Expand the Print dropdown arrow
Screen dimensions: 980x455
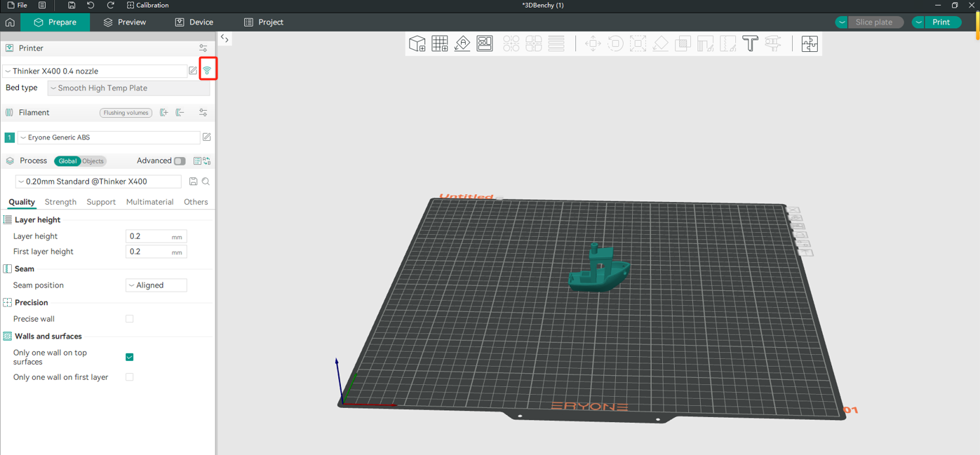(x=918, y=22)
